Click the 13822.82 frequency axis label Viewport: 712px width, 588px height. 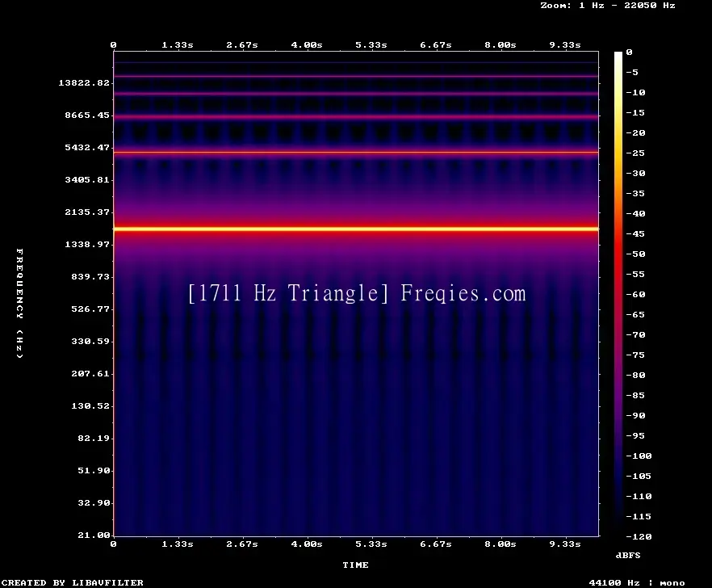coord(84,82)
